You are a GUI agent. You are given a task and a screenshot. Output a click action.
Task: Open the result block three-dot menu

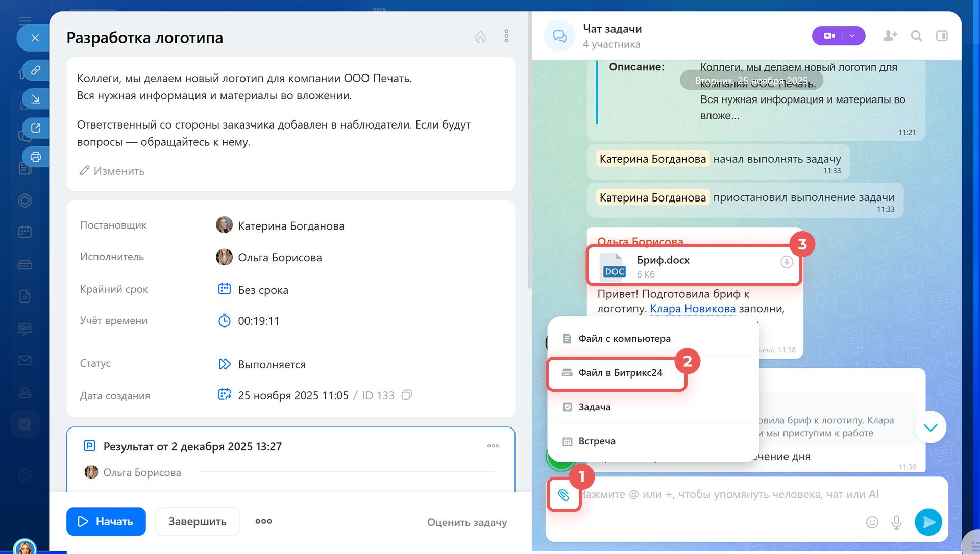pyautogui.click(x=493, y=446)
